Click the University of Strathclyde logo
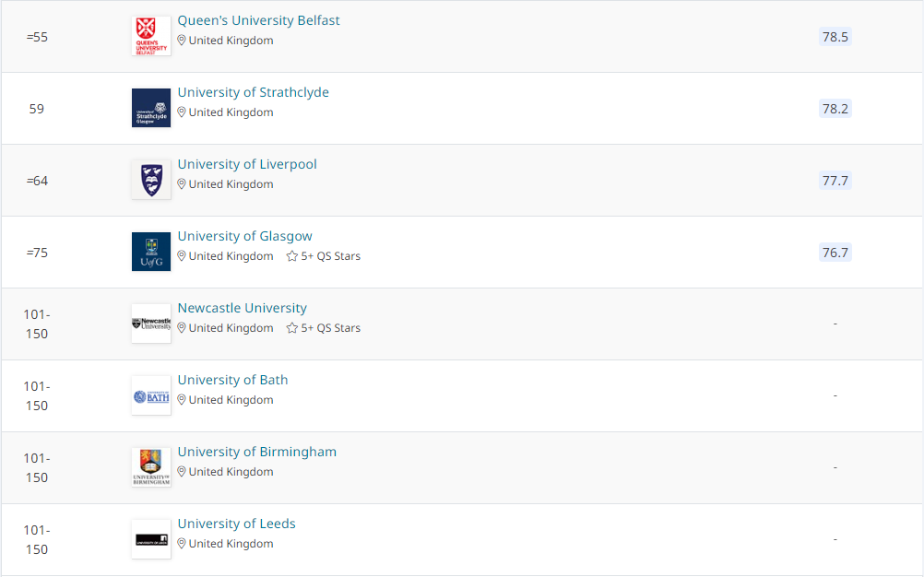Screen dimensions: 924x577 coord(151,108)
